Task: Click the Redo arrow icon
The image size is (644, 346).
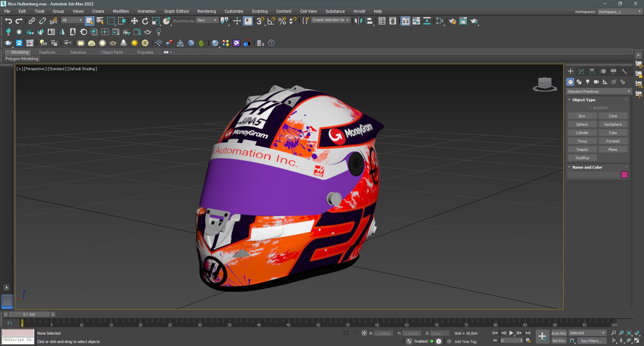Action: click(19, 21)
